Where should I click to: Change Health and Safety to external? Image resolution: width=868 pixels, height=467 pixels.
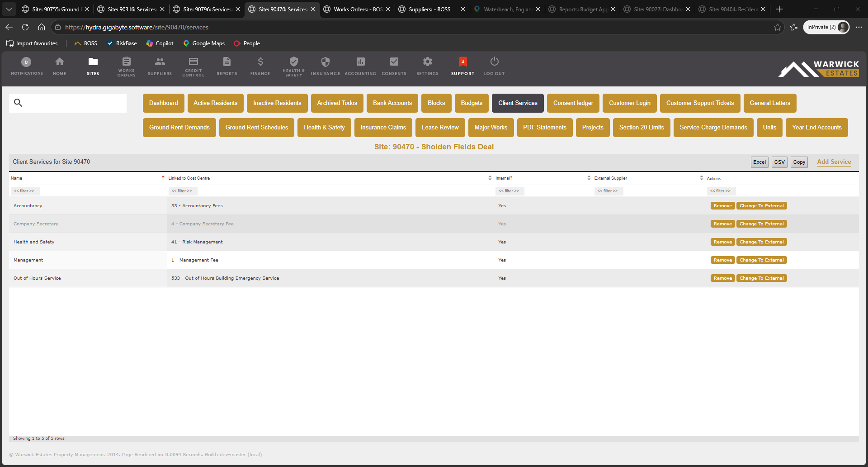pos(762,242)
